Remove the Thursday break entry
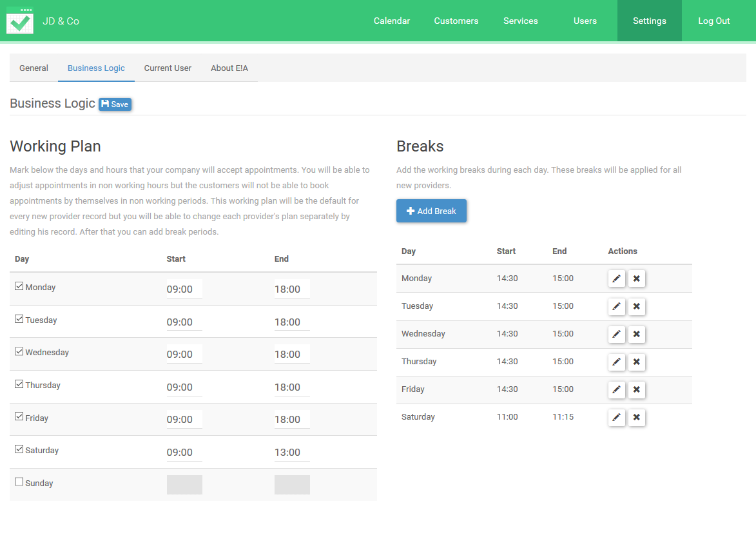The image size is (756, 537). coord(636,362)
